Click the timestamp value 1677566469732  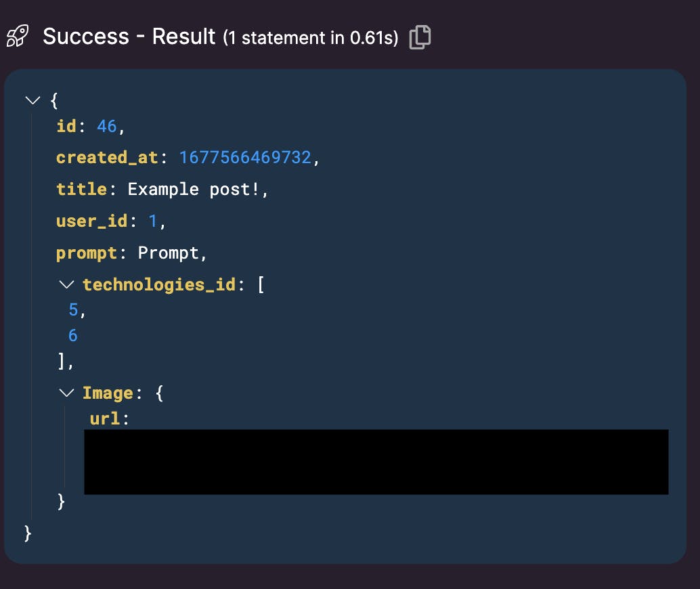tap(244, 158)
